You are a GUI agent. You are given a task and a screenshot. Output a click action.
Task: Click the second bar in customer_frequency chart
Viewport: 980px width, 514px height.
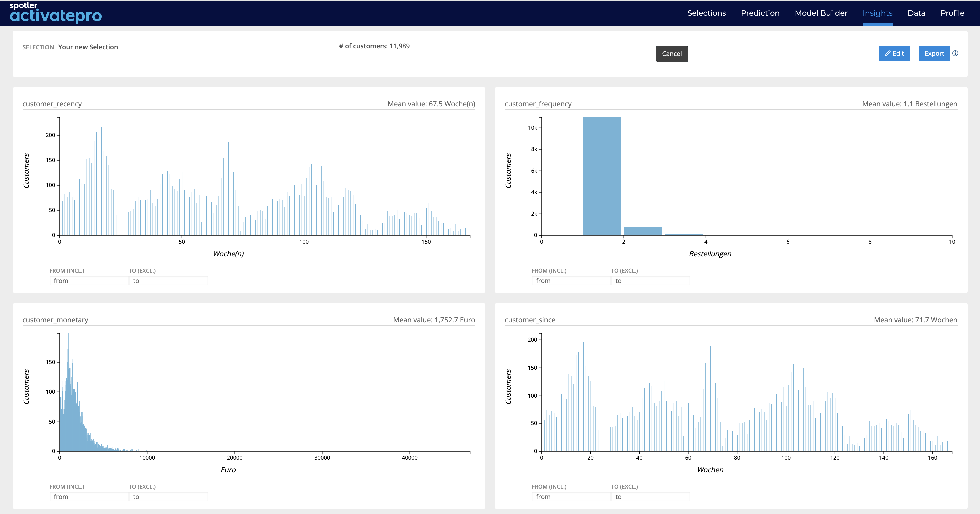point(643,231)
